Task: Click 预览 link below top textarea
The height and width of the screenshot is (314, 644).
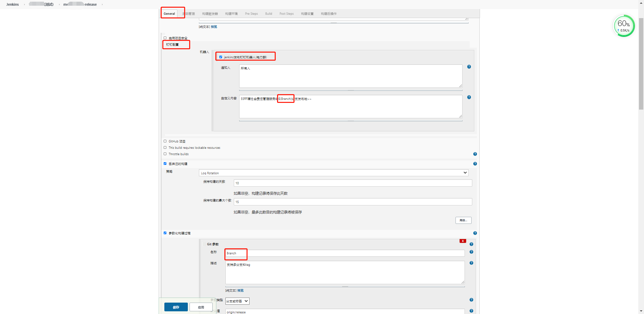Action: [214, 27]
